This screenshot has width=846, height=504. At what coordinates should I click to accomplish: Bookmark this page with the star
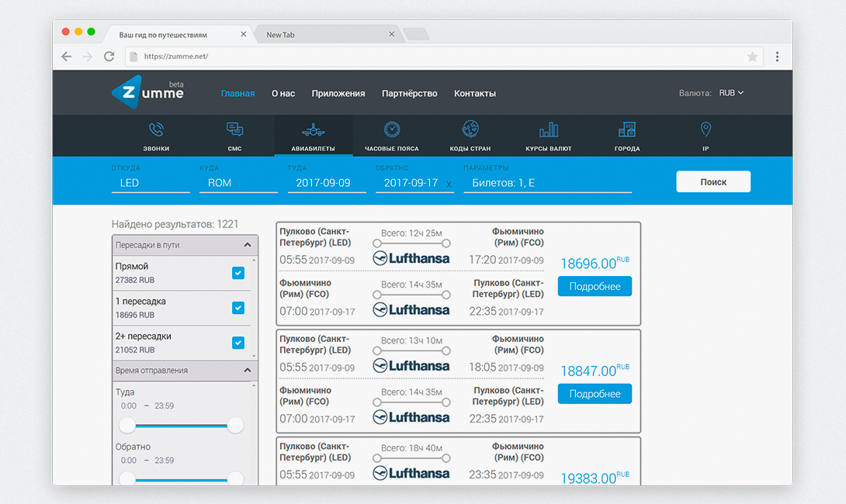point(752,57)
